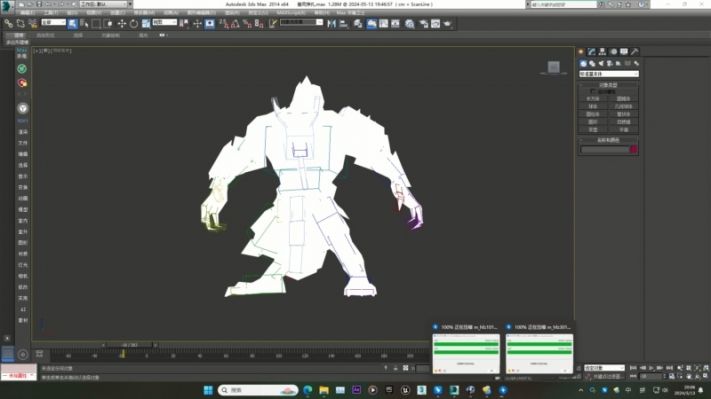This screenshot has width=711, height=399.
Task: Open the Render Setup dialog
Action: (424, 24)
